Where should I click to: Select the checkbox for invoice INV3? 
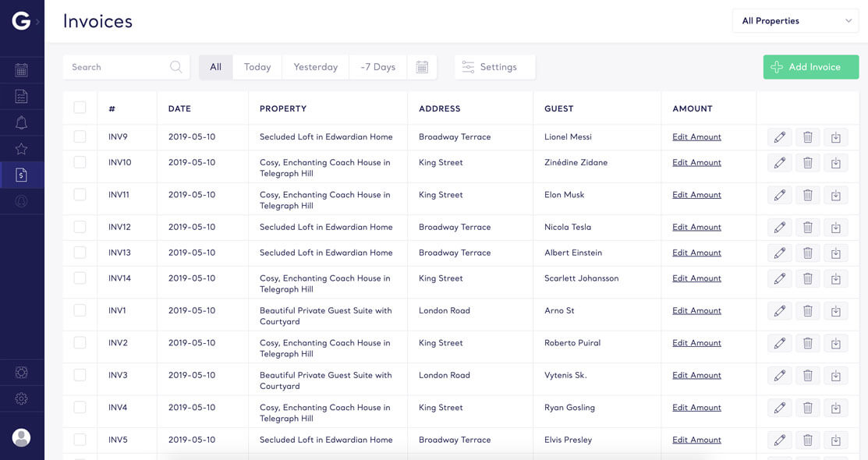(x=80, y=375)
